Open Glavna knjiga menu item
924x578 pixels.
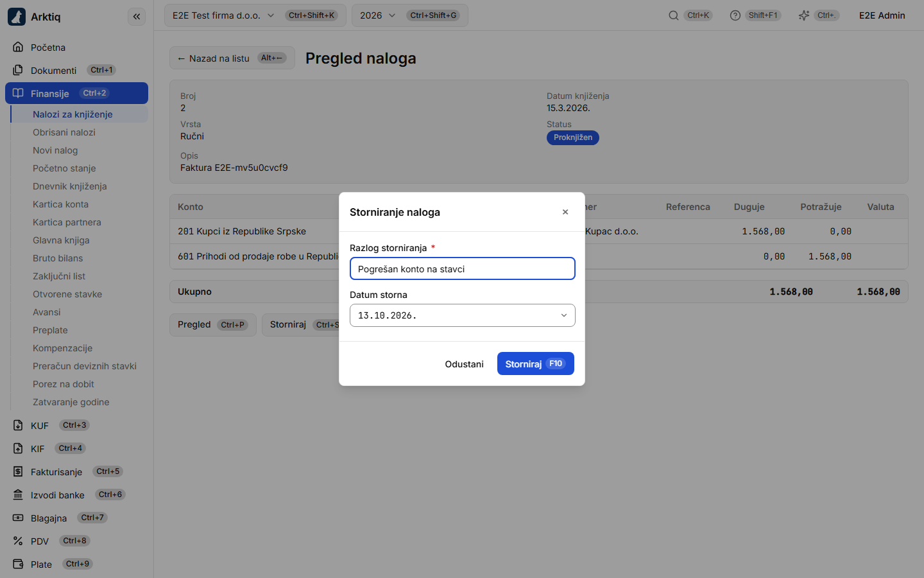80,240
